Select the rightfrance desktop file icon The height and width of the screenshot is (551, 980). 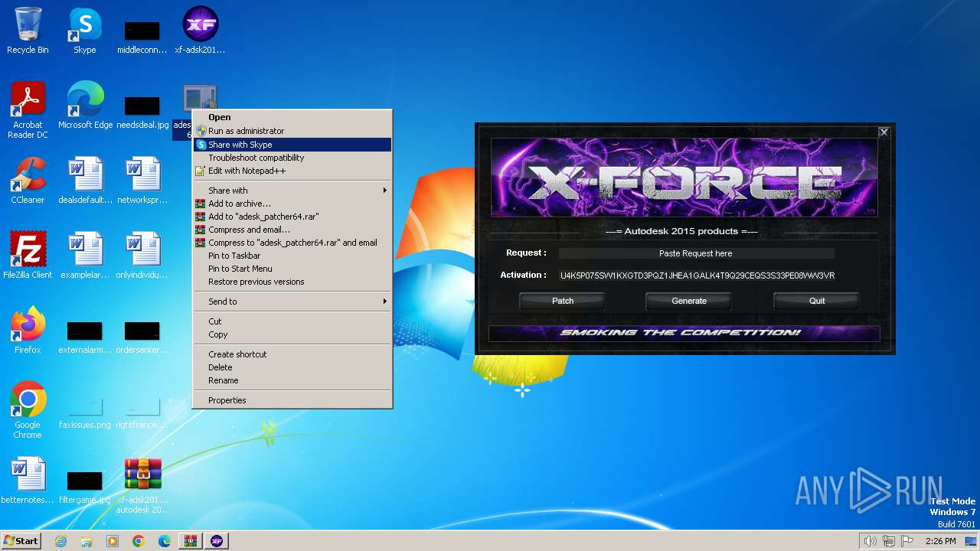[142, 412]
